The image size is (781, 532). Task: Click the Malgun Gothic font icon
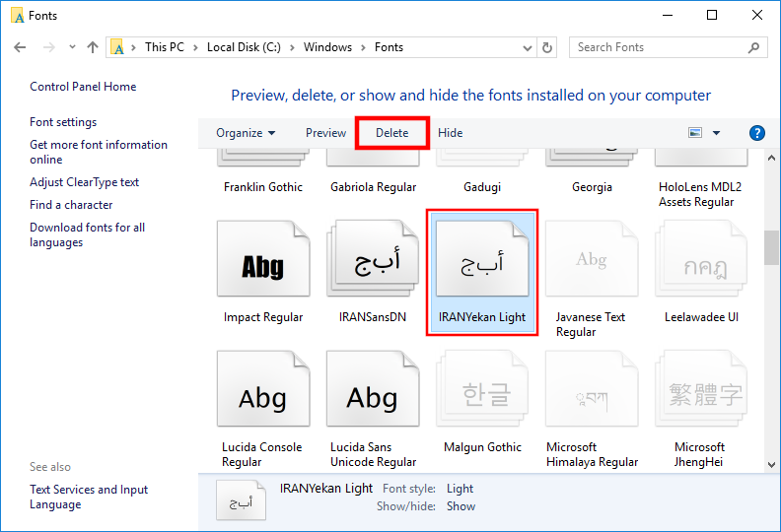[482, 396]
